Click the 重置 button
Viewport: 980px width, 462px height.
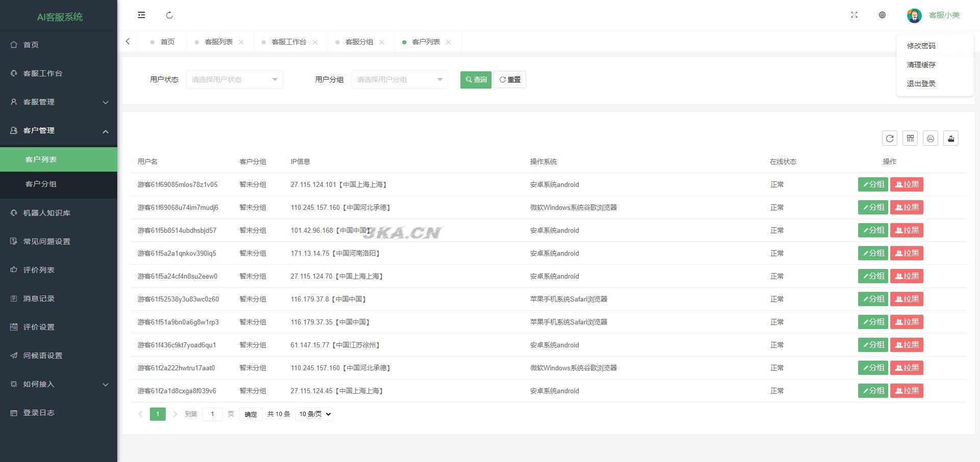509,79
